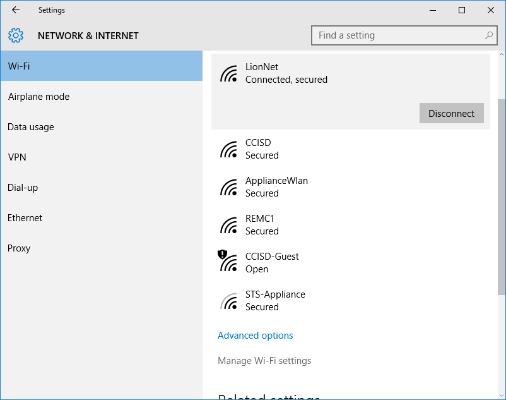Select the CCISD-Guest open network icon
The height and width of the screenshot is (400, 506).
(x=228, y=261)
